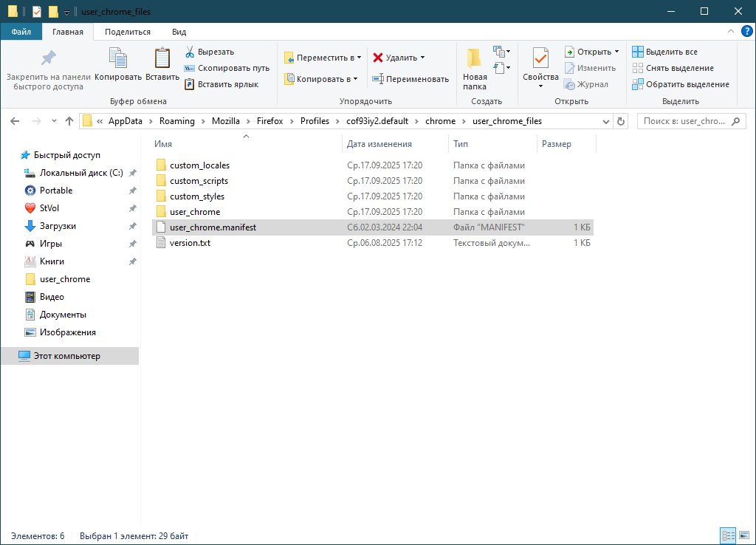The width and height of the screenshot is (756, 545).
Task: Open the View ribbon tab
Action: (179, 32)
